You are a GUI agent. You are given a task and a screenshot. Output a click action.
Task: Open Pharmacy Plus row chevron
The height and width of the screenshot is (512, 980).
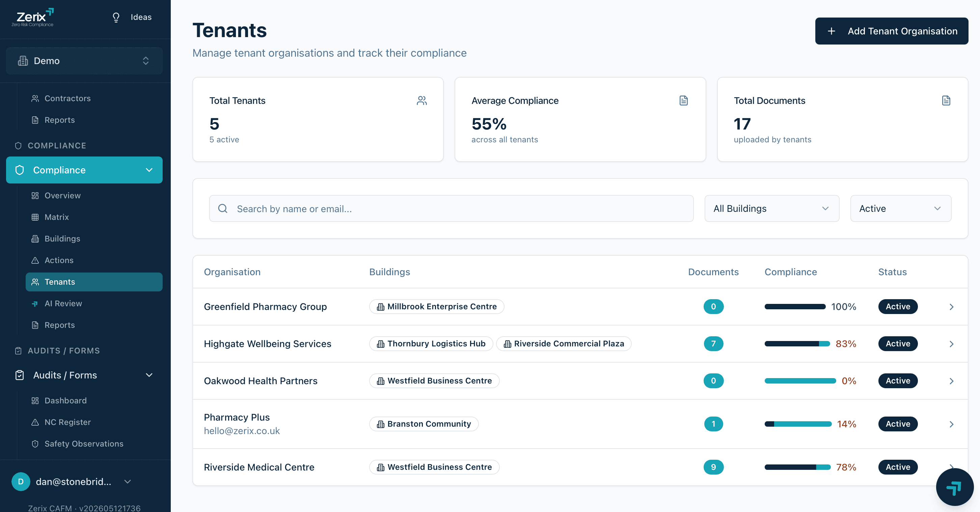(951, 424)
